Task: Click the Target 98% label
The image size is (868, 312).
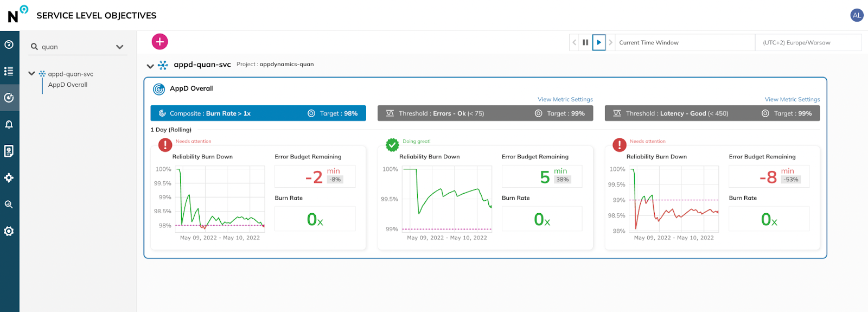Action: pyautogui.click(x=339, y=113)
